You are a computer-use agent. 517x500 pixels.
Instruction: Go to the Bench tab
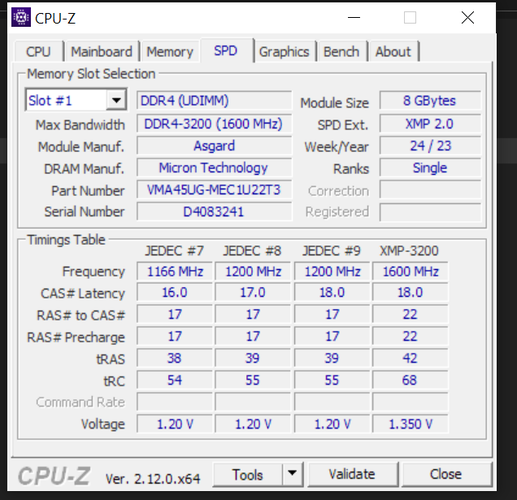tap(341, 52)
